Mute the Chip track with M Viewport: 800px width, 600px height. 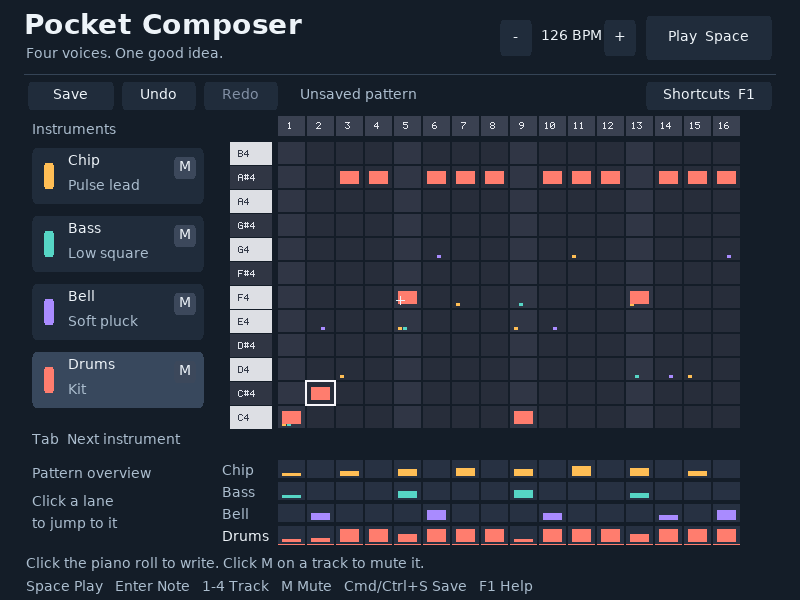(185, 167)
